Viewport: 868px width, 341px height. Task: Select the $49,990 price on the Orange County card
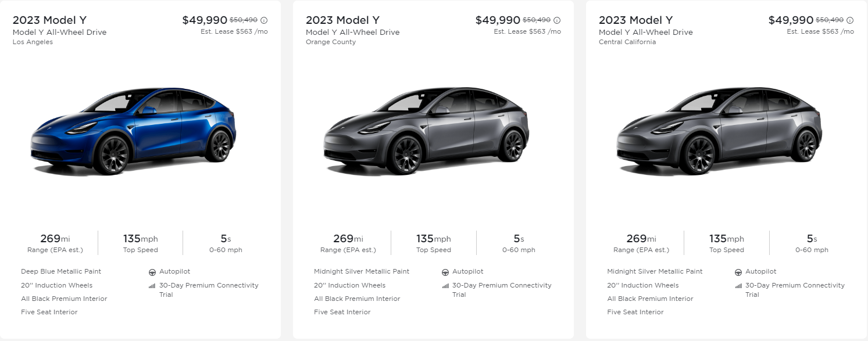(x=497, y=19)
